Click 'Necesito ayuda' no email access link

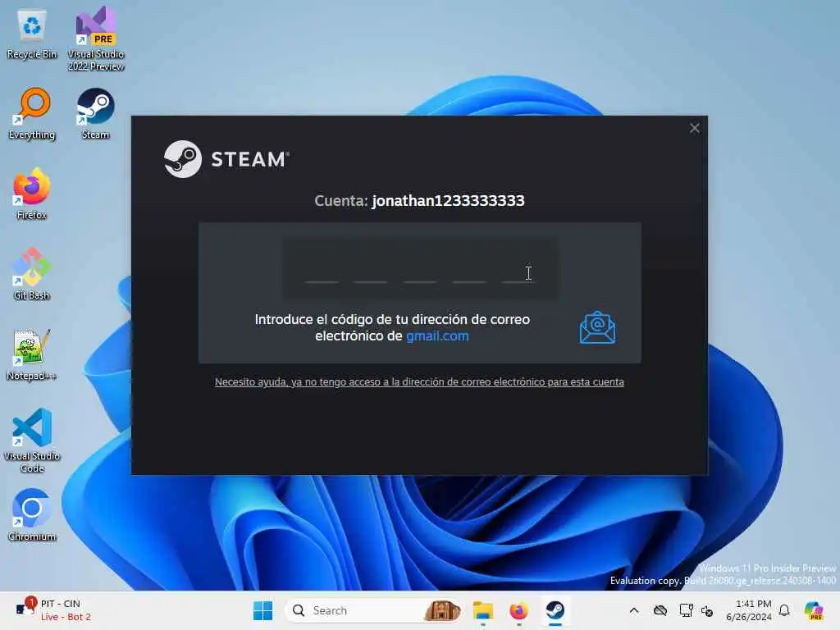coord(419,382)
